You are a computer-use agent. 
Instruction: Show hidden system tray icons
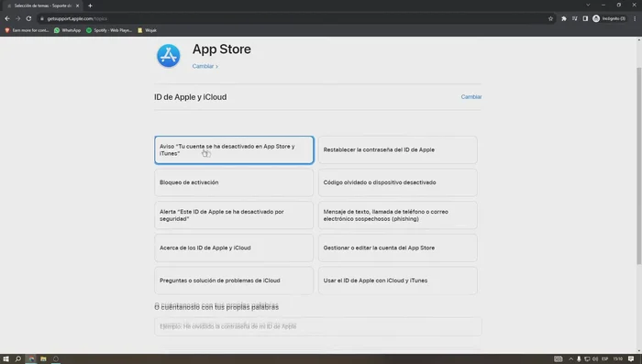point(570,358)
